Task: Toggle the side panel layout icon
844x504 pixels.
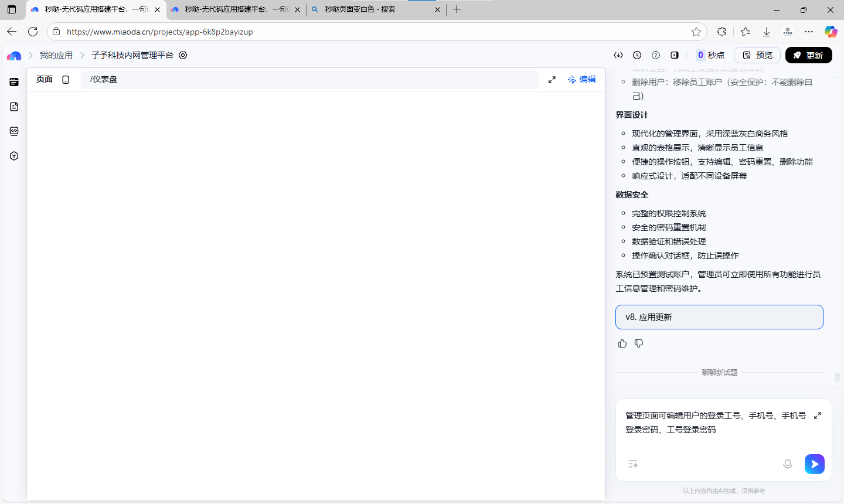Action: (x=675, y=55)
